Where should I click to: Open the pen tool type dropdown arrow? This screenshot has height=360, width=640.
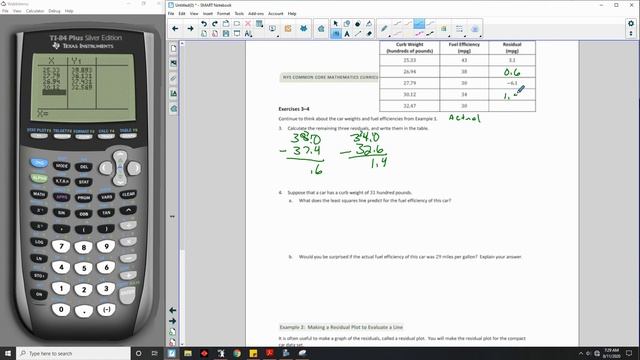pos(389,36)
